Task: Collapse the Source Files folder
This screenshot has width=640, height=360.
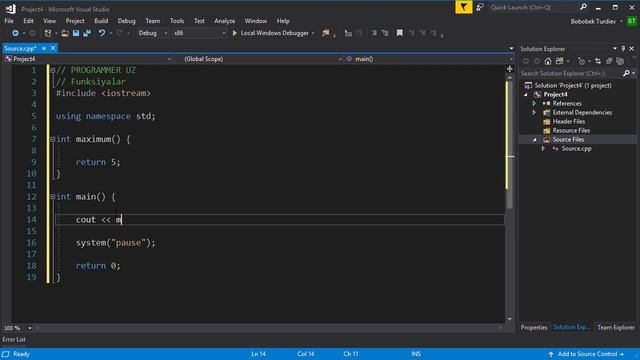Action: tap(535, 140)
